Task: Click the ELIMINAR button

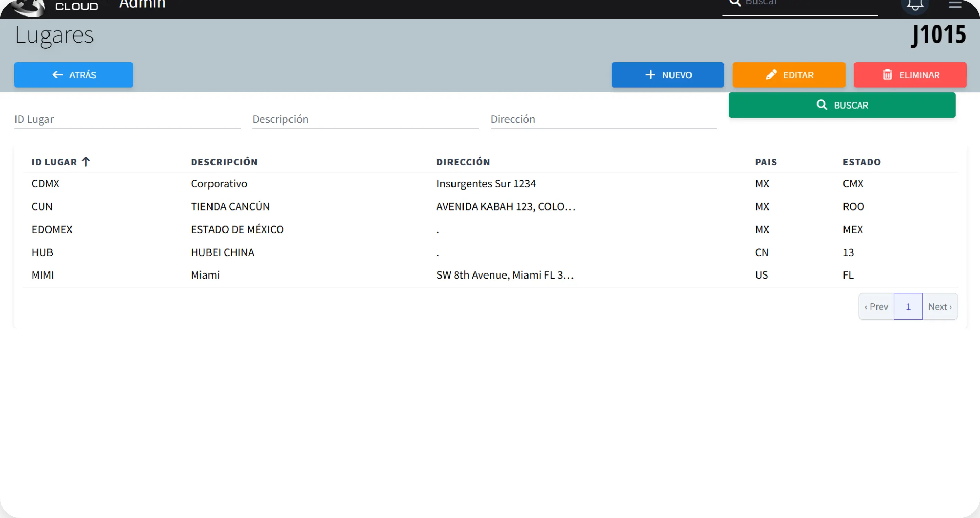Action: point(910,75)
